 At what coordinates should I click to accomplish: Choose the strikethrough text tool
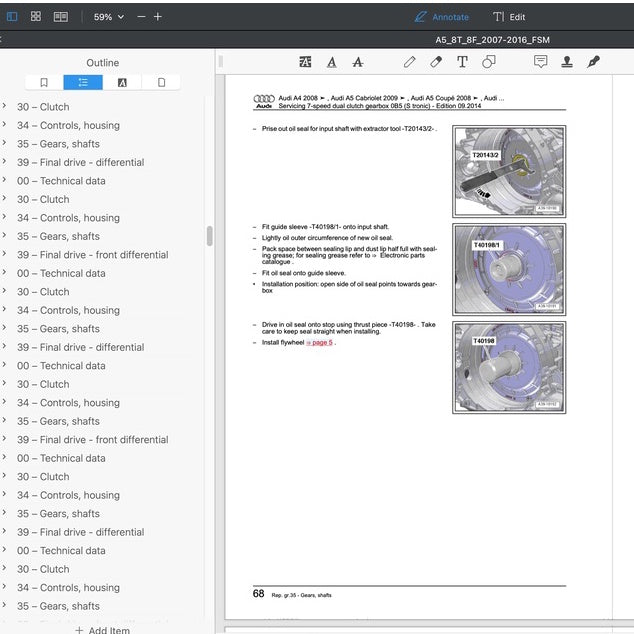pyautogui.click(x=358, y=62)
